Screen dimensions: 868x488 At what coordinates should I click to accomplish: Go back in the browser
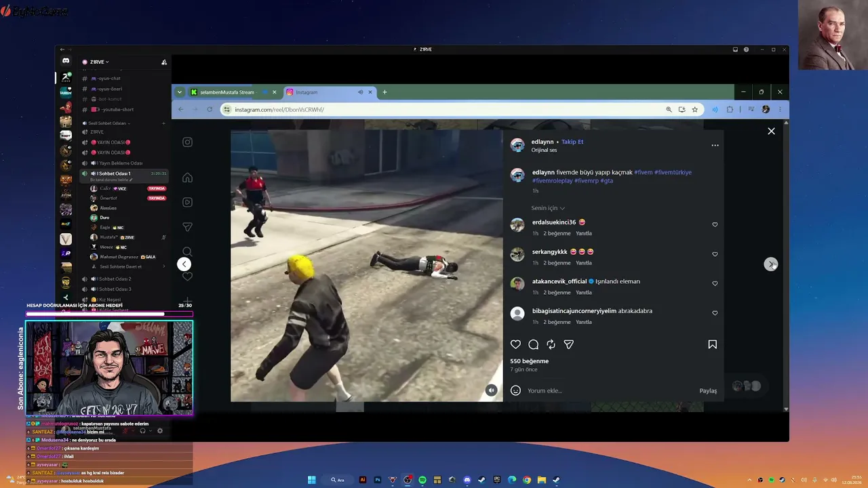[180, 109]
